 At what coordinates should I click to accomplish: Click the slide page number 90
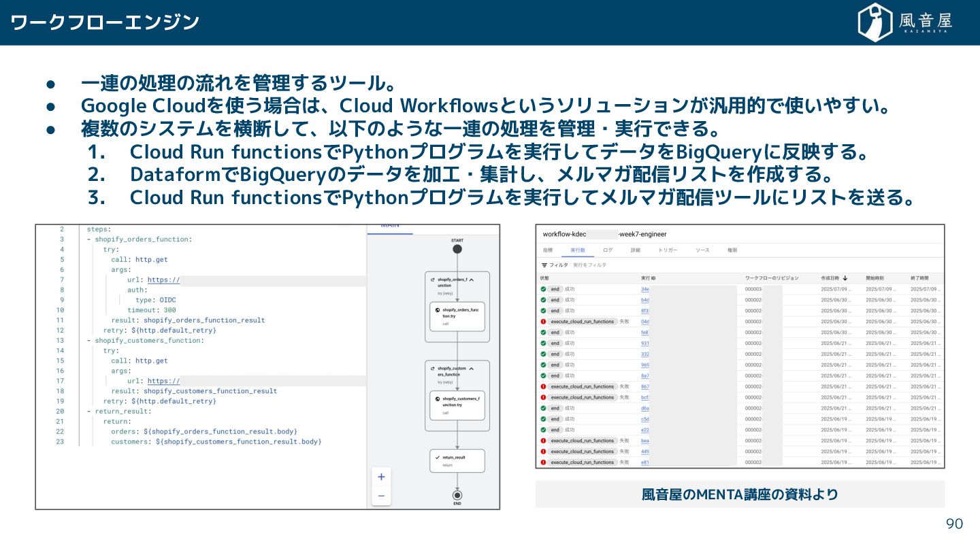point(955,524)
